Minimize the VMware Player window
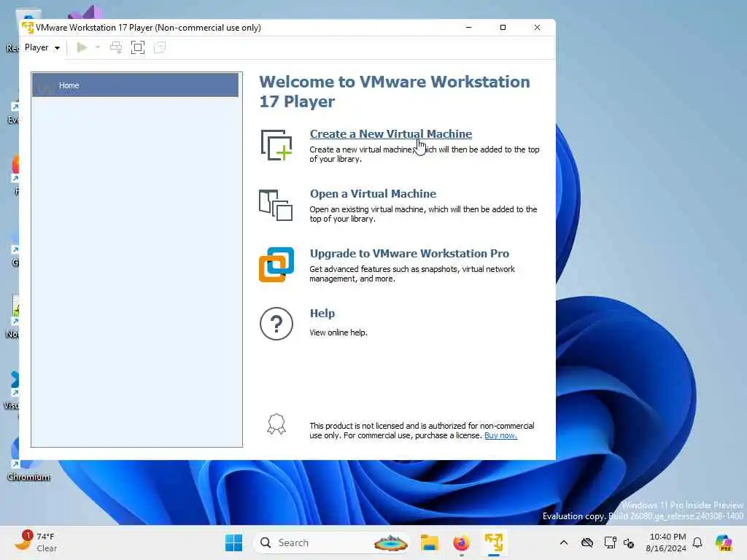 pos(468,28)
